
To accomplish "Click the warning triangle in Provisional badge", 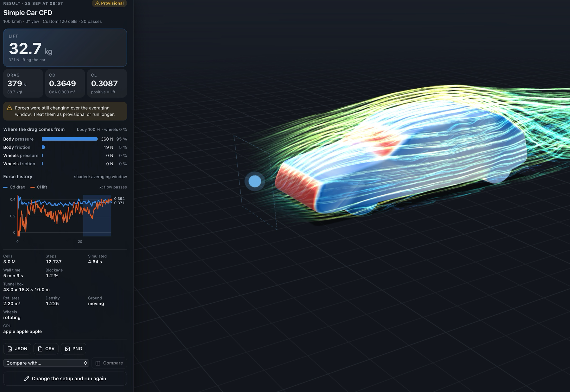I will click(x=98, y=3).
